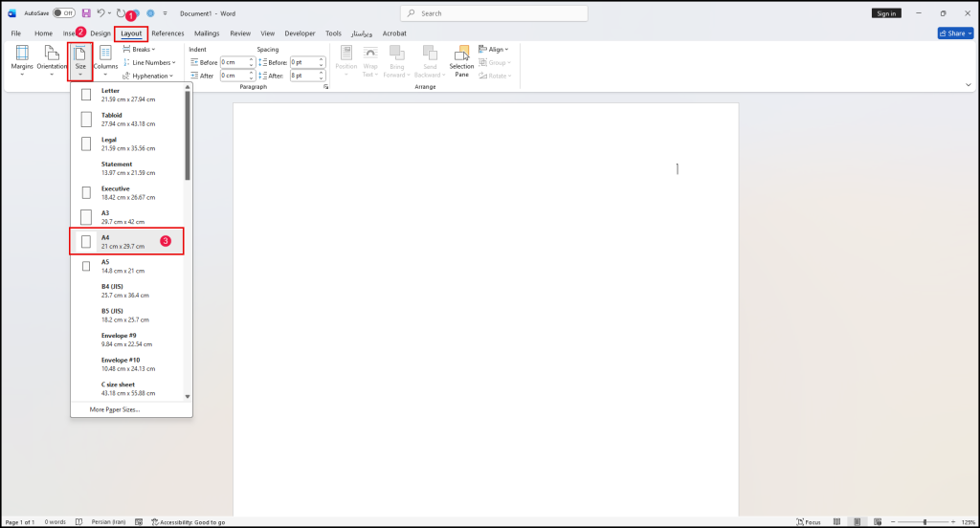The width and height of the screenshot is (980, 528).
Task: Open the File tab
Action: coord(15,33)
